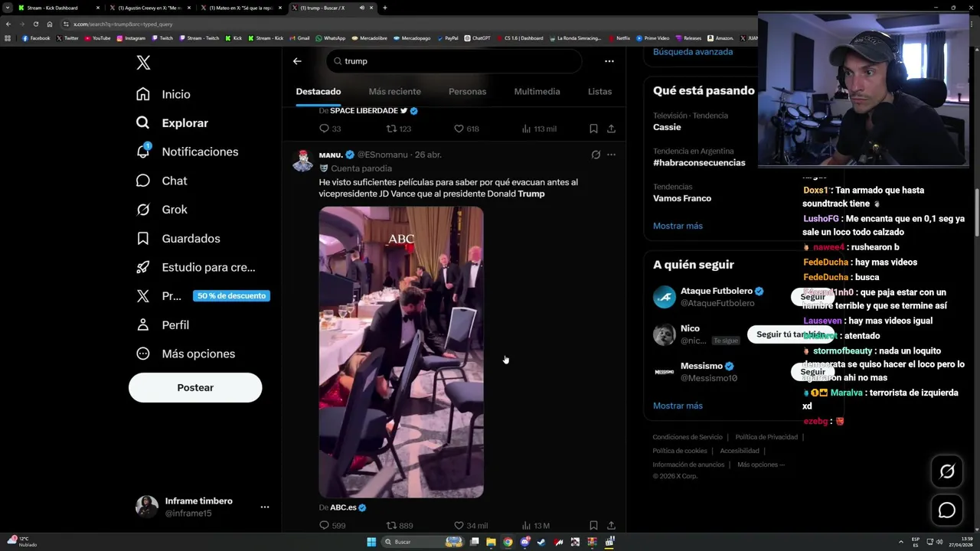Click the 50 % de descuento badge
980x551 pixels.
click(x=231, y=296)
